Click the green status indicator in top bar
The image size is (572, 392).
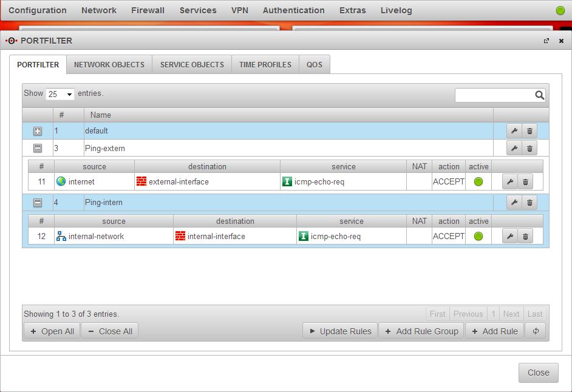click(560, 11)
